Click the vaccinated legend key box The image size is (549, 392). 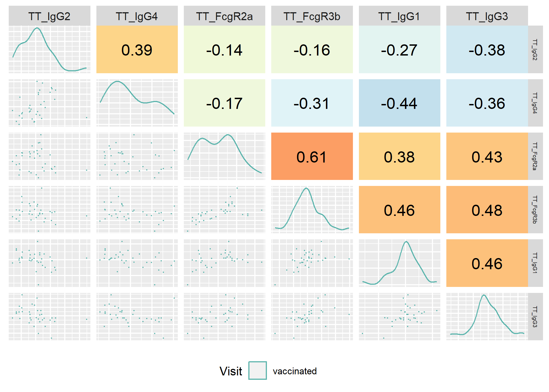(257, 370)
